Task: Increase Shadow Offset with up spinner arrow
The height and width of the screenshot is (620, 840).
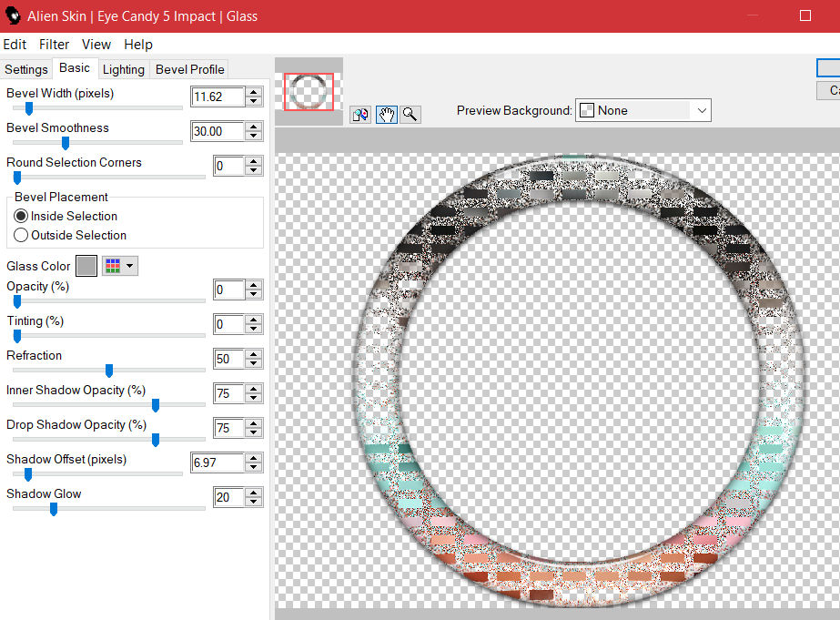Action: 254,458
